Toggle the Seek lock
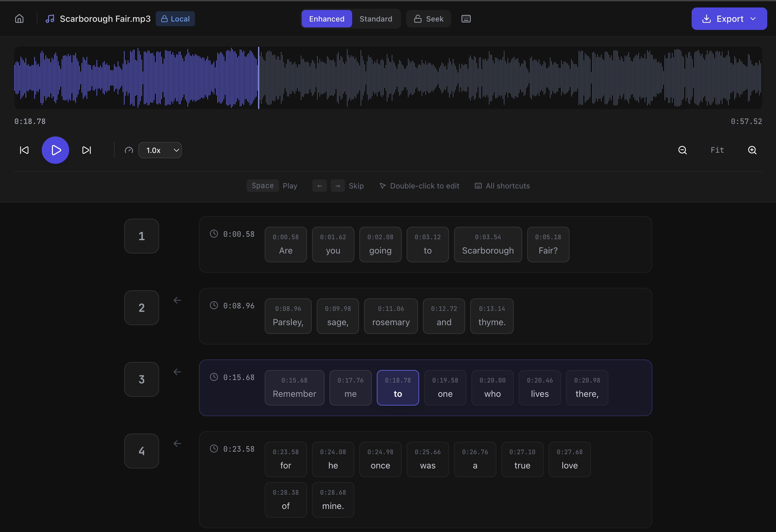Screen dimensions: 776x532 click(428, 19)
